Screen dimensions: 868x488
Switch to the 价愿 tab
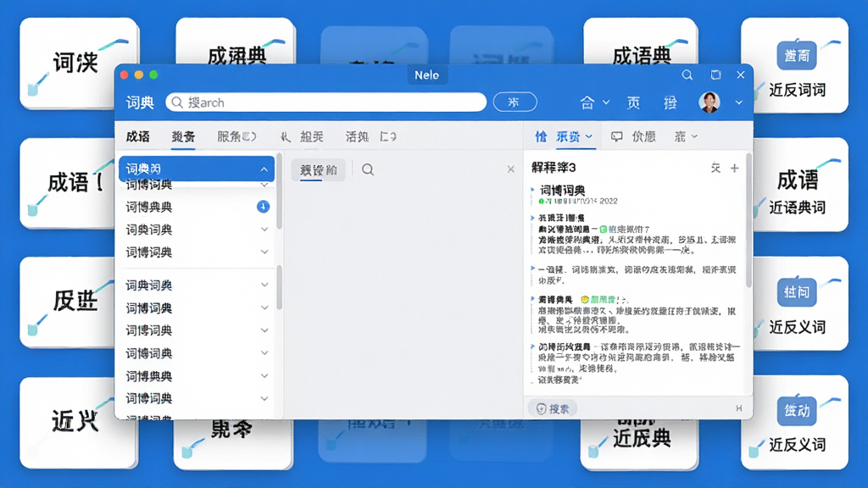(644, 136)
